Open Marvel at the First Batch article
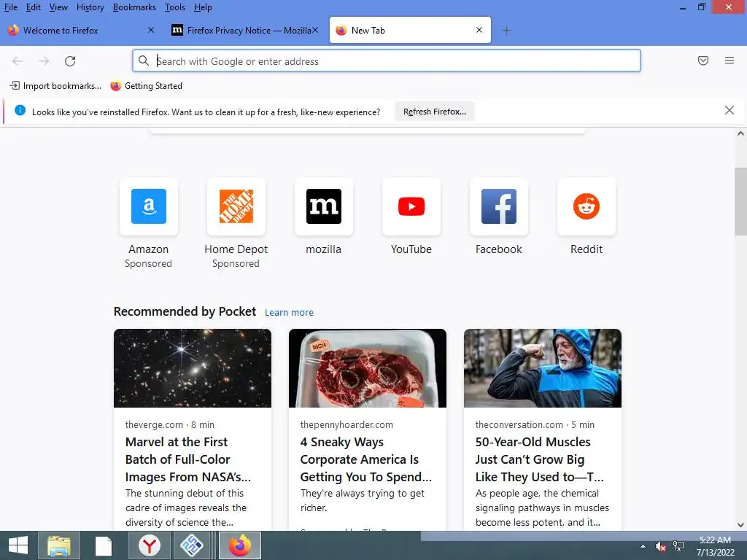The width and height of the screenshot is (747, 560). 188,459
